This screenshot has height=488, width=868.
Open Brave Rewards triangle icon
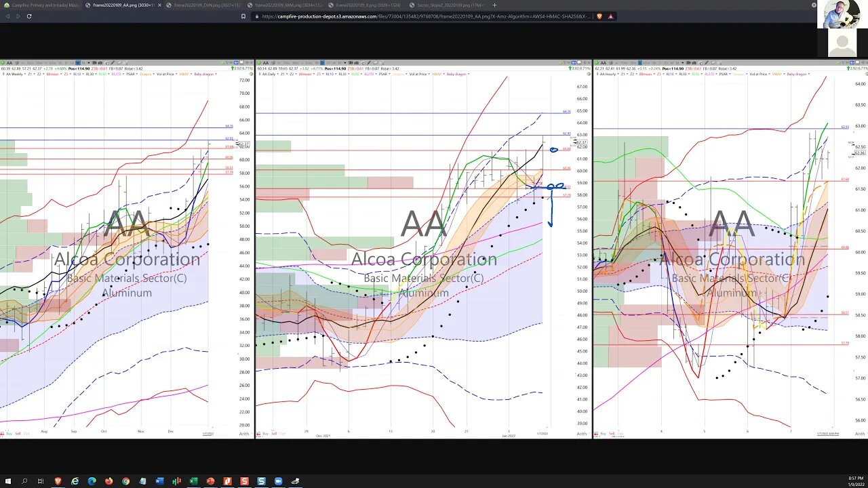coord(610,16)
